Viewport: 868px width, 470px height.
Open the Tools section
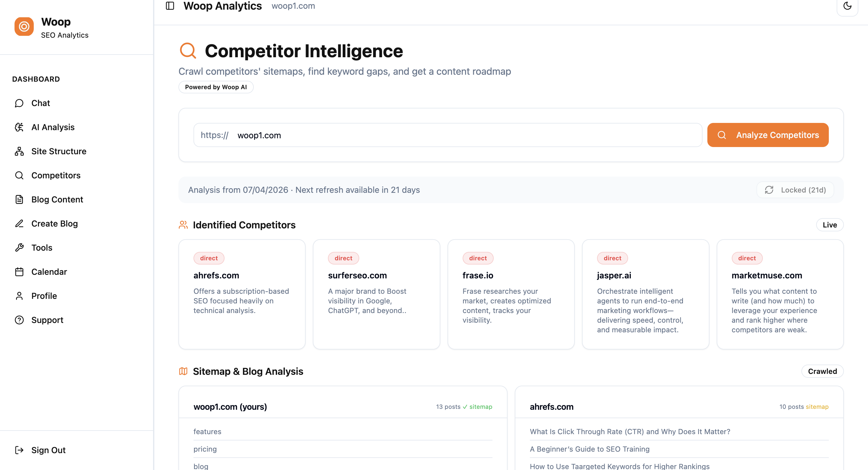(x=42, y=247)
